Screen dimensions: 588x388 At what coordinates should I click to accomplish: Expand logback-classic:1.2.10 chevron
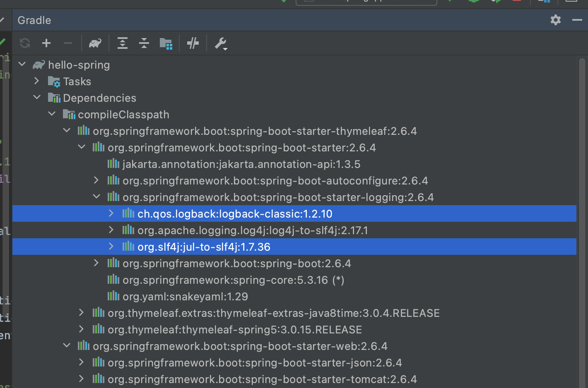point(111,213)
